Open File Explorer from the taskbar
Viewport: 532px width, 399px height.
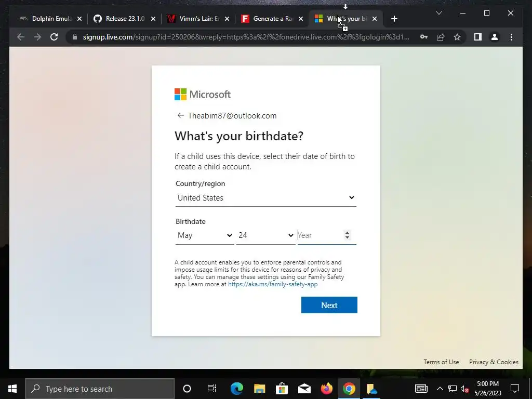click(x=260, y=389)
